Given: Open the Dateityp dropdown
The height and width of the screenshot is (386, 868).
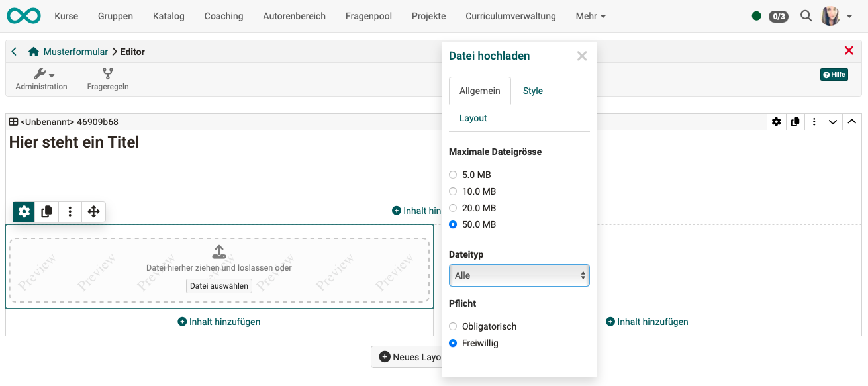Looking at the screenshot, I should [x=519, y=275].
